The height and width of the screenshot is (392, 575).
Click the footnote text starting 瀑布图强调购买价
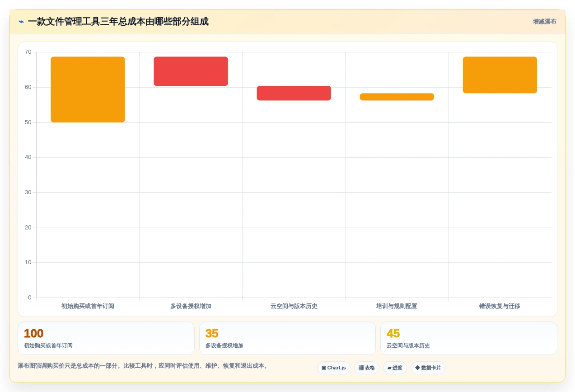(x=144, y=366)
